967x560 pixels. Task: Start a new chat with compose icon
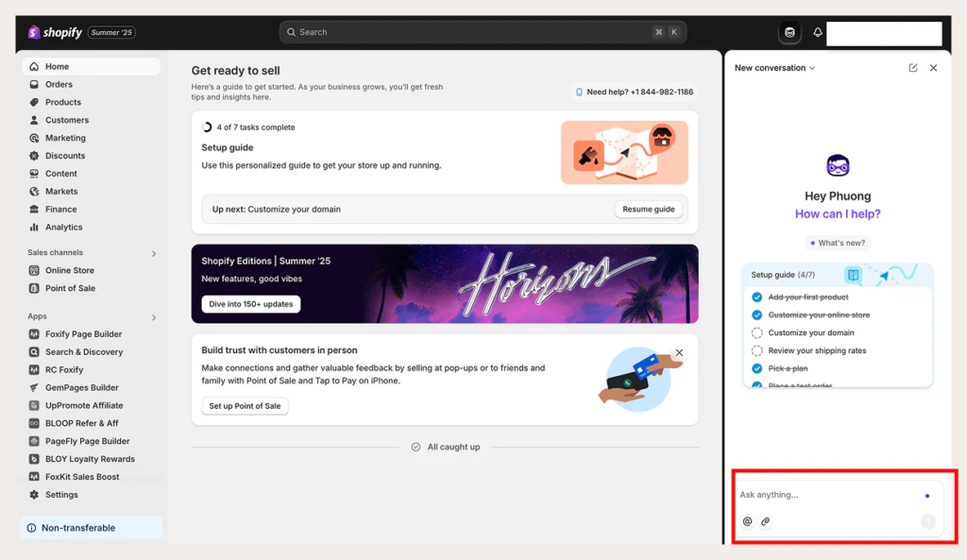pos(913,68)
